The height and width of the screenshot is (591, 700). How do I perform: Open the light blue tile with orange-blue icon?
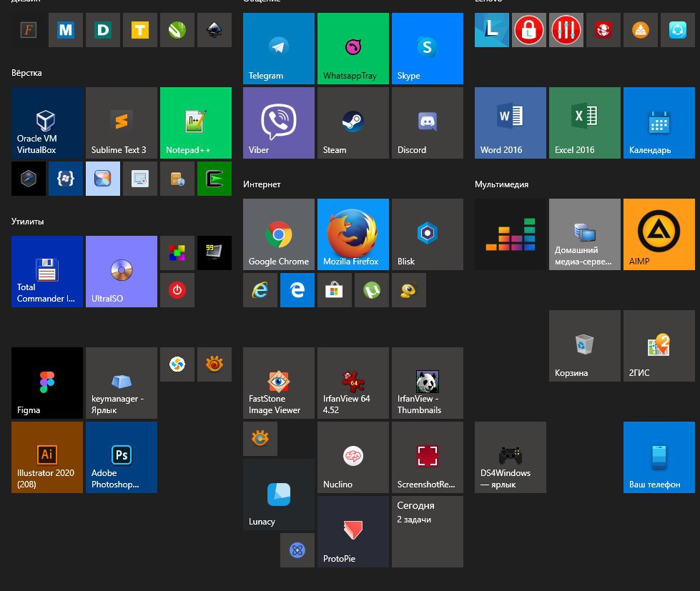[x=103, y=179]
